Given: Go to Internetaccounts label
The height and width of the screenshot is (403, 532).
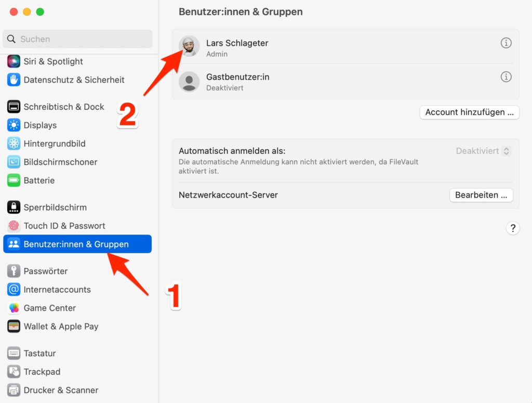Looking at the screenshot, I should pyautogui.click(x=57, y=290).
